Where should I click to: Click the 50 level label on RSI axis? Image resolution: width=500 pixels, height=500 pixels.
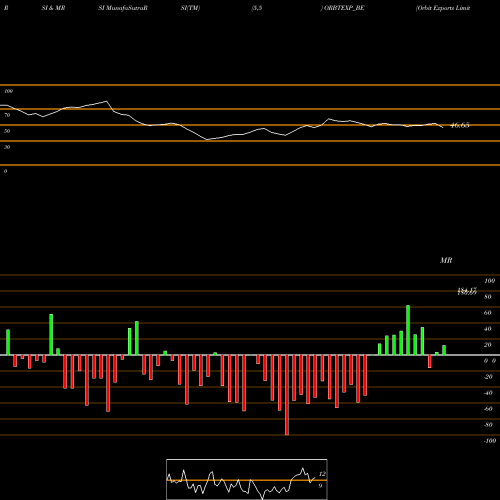(7, 131)
